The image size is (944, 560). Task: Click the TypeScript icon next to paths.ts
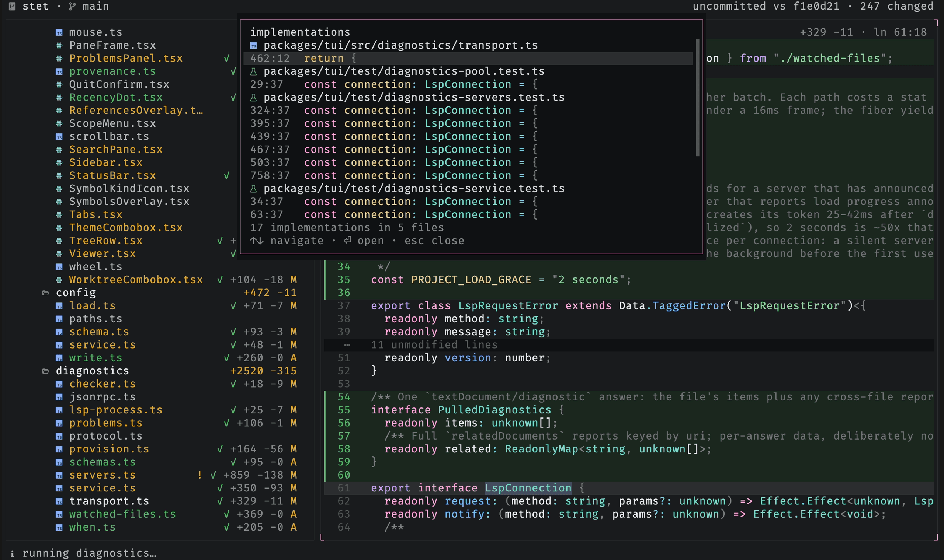(x=59, y=319)
